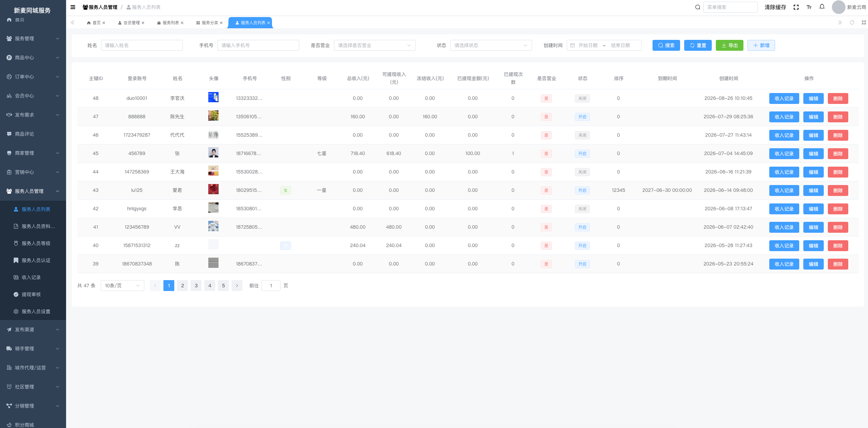Screen dimensions: 868x428
Task: Open 服务人员等级 sidebar item
Action: pyautogui.click(x=33, y=243)
